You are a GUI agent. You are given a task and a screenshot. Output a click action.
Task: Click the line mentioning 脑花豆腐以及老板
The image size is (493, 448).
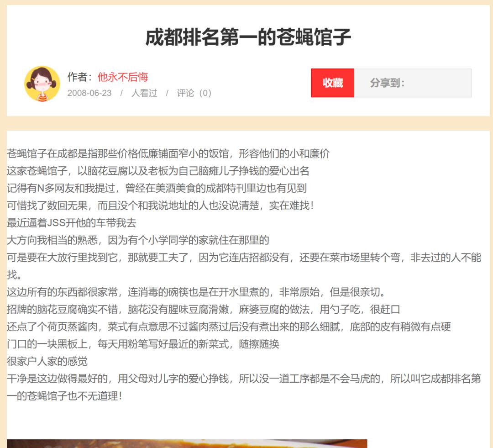tap(158, 171)
